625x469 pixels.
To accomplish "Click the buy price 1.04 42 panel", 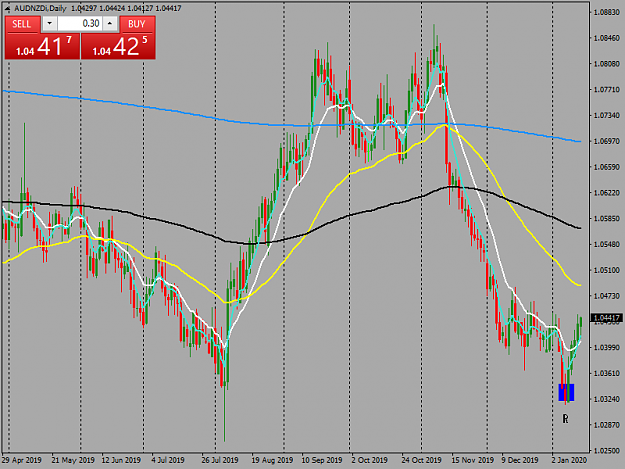I will pos(118,46).
